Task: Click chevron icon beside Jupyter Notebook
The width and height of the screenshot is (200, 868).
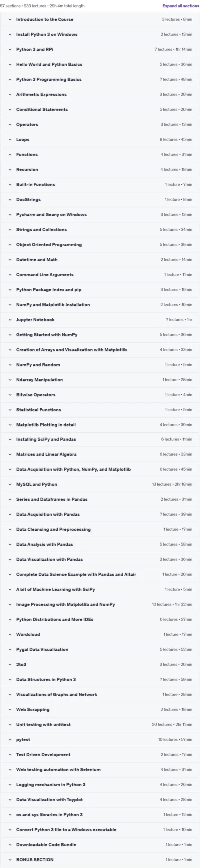Action: (10, 319)
